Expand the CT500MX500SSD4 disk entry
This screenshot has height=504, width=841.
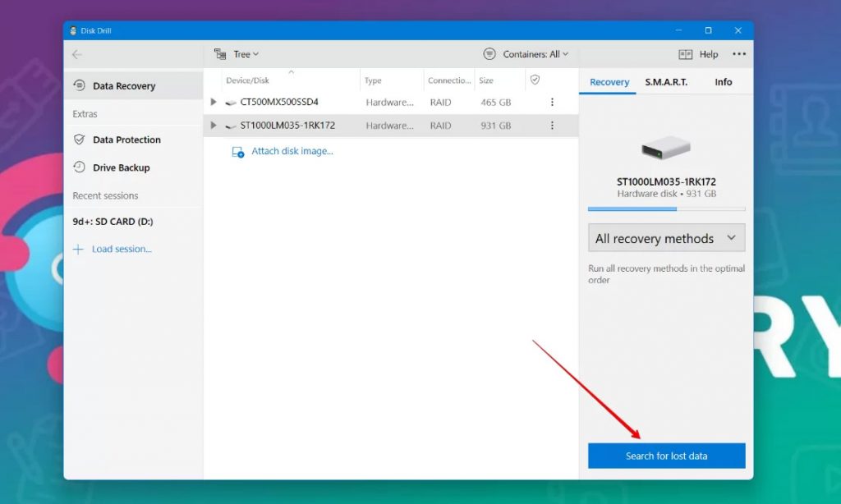coord(214,102)
